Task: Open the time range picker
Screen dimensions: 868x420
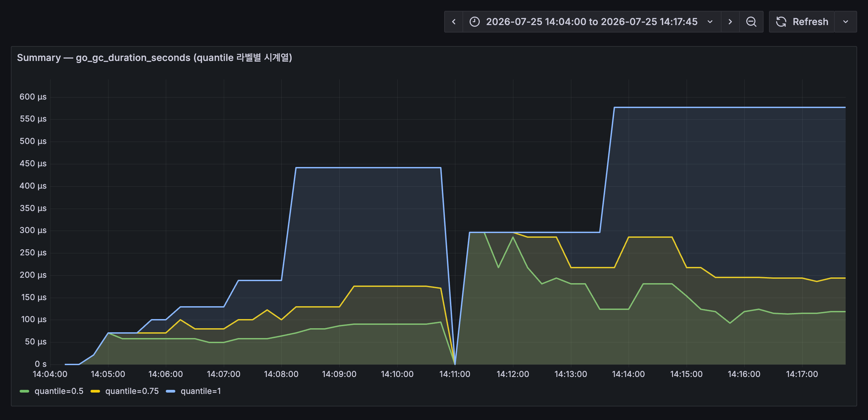Action: tap(592, 22)
